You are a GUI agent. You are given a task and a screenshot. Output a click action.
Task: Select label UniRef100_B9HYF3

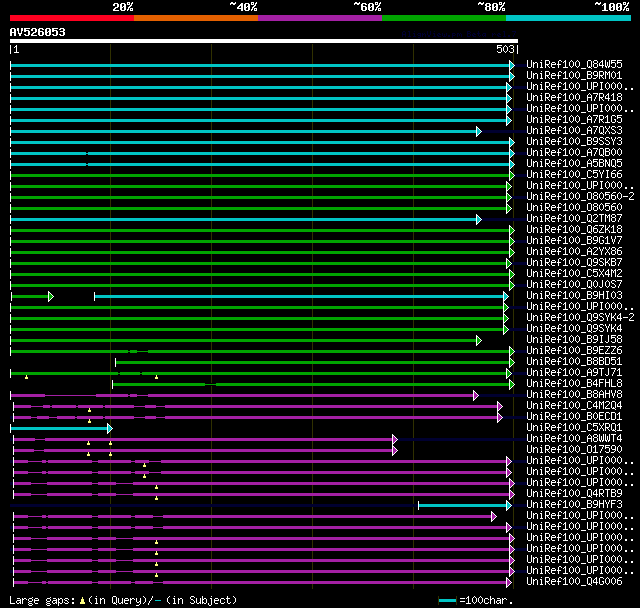tap(574, 505)
